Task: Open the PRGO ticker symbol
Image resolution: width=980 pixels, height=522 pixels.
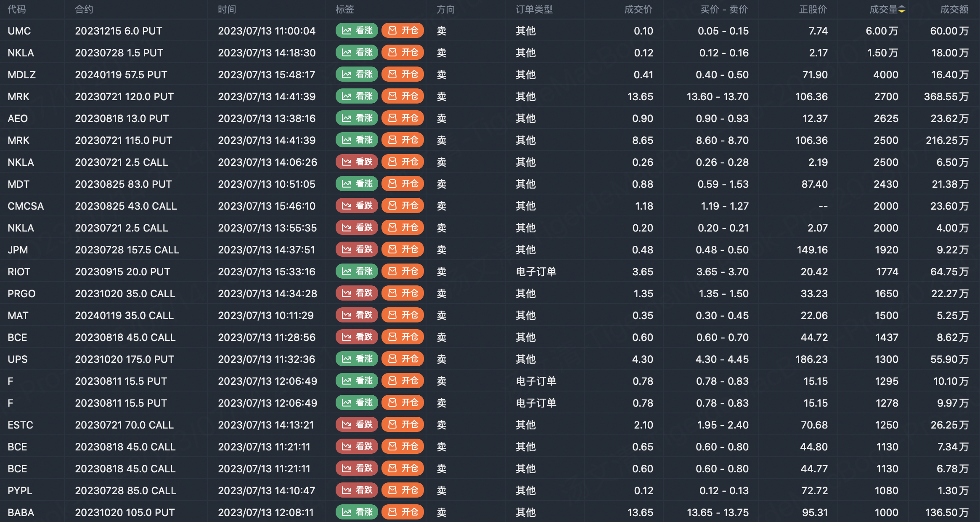Action: (22, 294)
